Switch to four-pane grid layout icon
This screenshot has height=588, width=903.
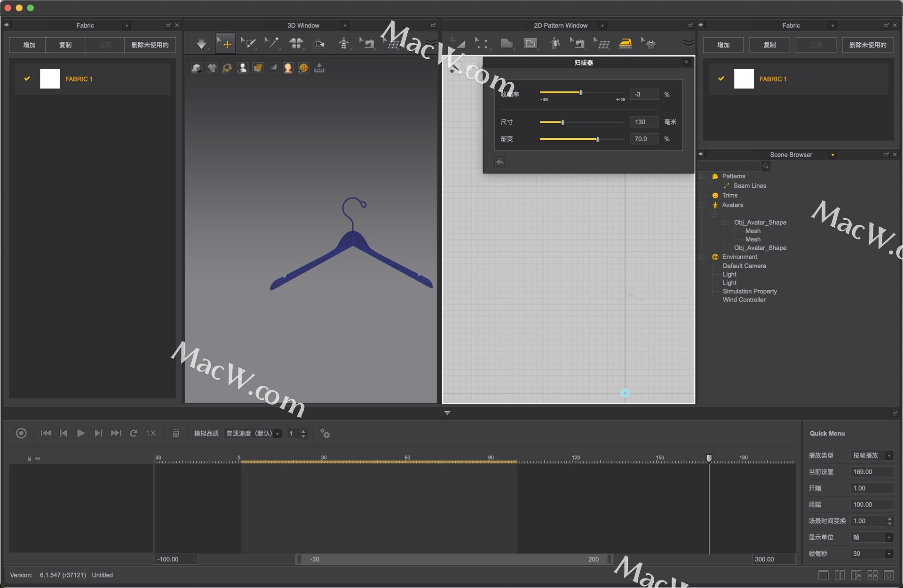(872, 575)
